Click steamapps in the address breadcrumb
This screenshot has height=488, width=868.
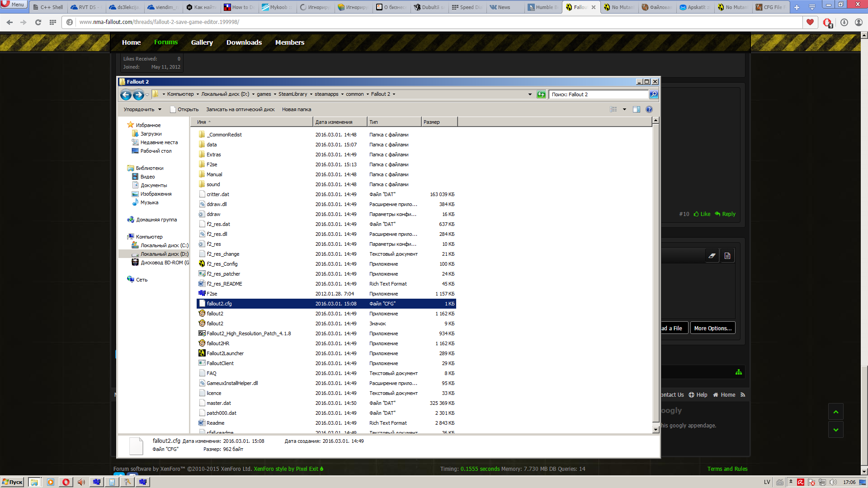point(326,94)
